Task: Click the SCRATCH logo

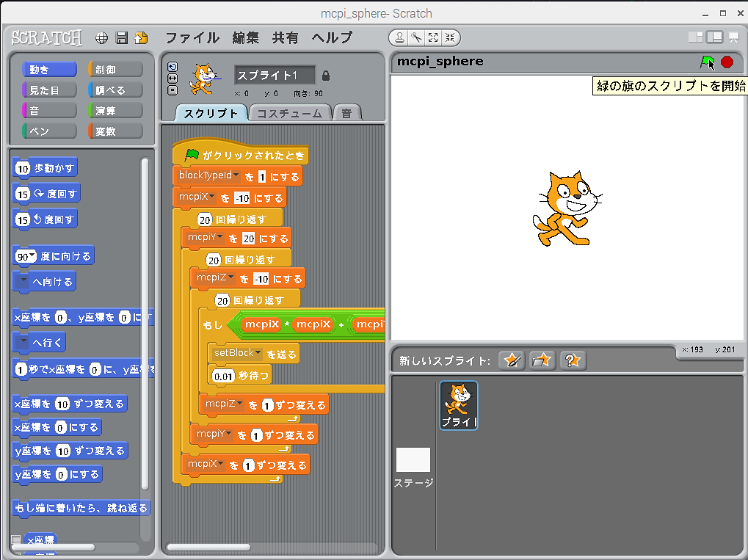Action: pyautogui.click(x=47, y=37)
